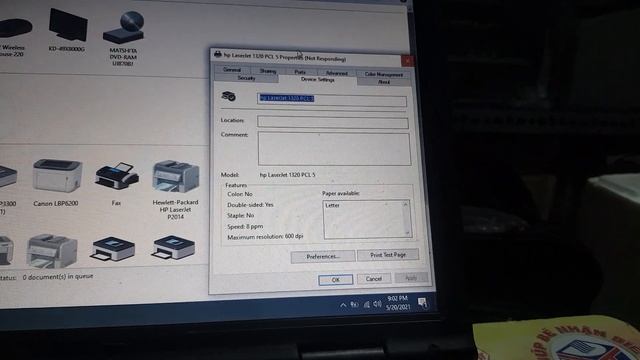Switch to the Color Management tab
The height and width of the screenshot is (360, 640).
point(383,74)
